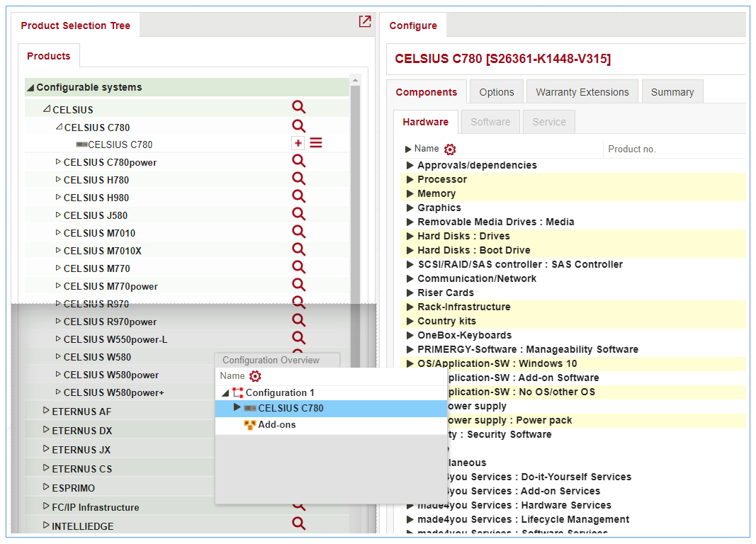The image size is (756, 544).
Task: Click the magnifier for CELSIUS M770power
Action: [299, 285]
